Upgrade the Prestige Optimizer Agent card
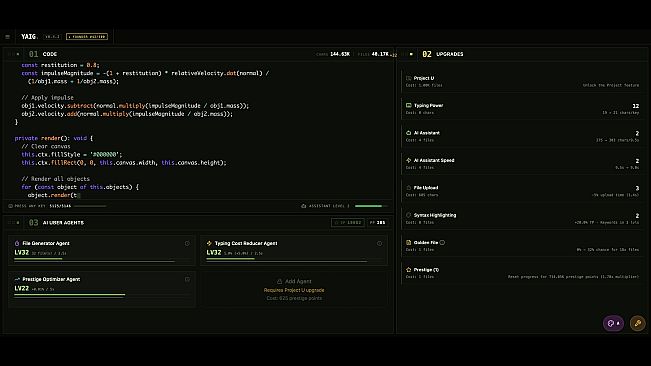 (x=102, y=289)
